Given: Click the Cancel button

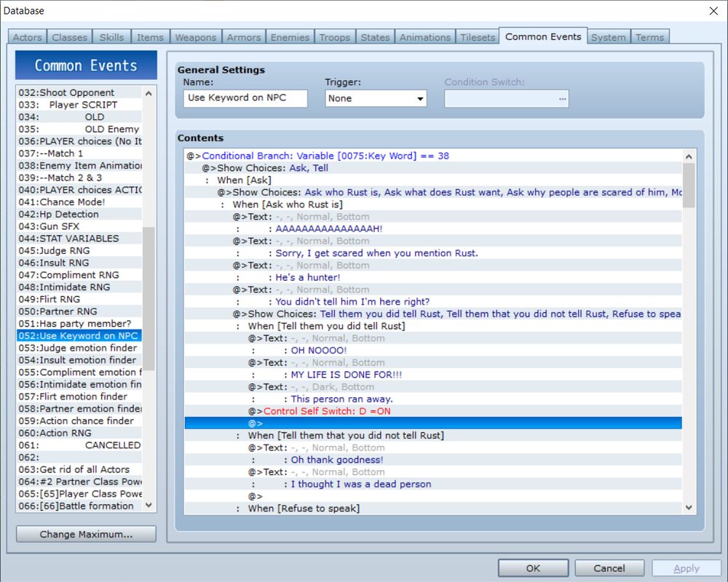Looking at the screenshot, I should pyautogui.click(x=609, y=568).
